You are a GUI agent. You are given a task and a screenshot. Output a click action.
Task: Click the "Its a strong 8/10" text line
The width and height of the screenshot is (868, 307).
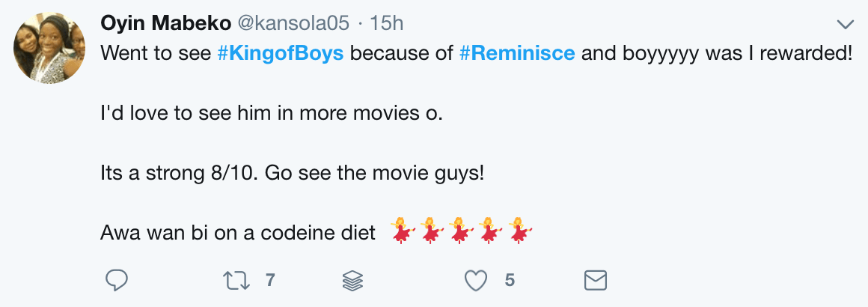[x=293, y=173]
